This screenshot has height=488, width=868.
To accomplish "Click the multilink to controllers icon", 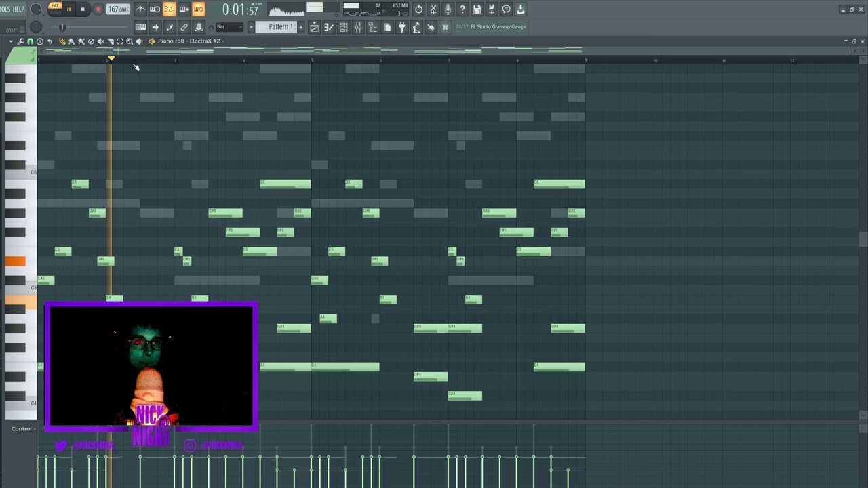I will (x=184, y=27).
